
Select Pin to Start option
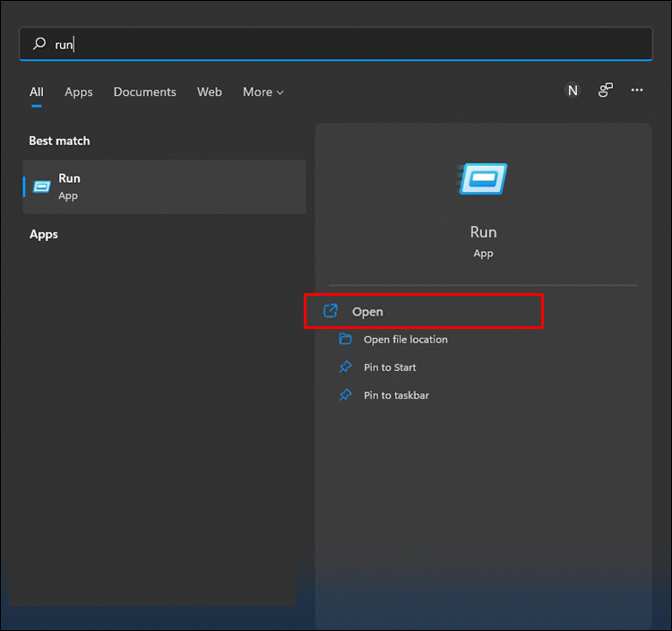tap(390, 367)
